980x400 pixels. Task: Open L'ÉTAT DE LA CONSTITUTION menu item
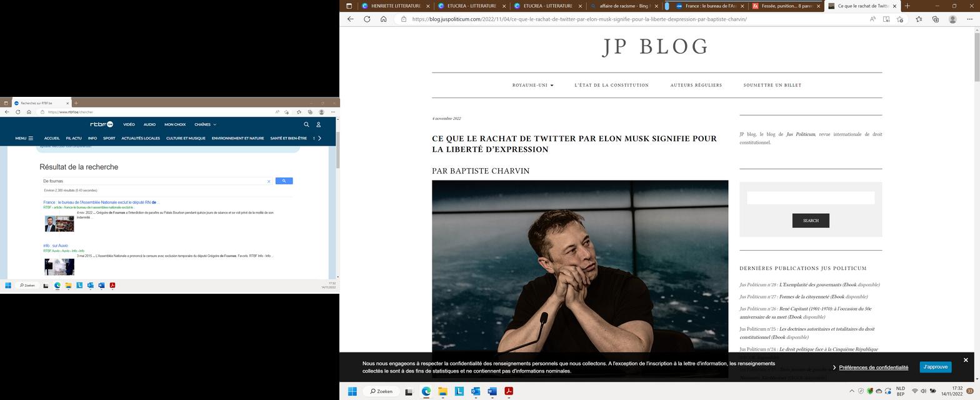click(x=611, y=85)
